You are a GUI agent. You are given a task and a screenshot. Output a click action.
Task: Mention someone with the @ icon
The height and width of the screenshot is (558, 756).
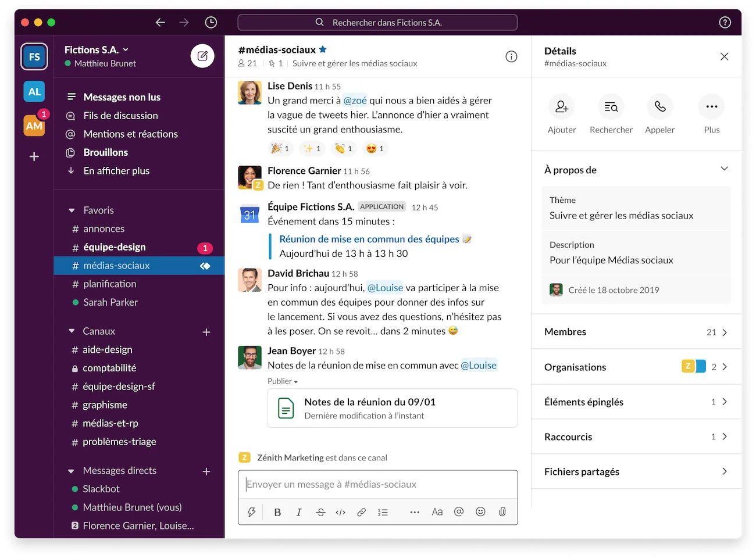tap(459, 512)
